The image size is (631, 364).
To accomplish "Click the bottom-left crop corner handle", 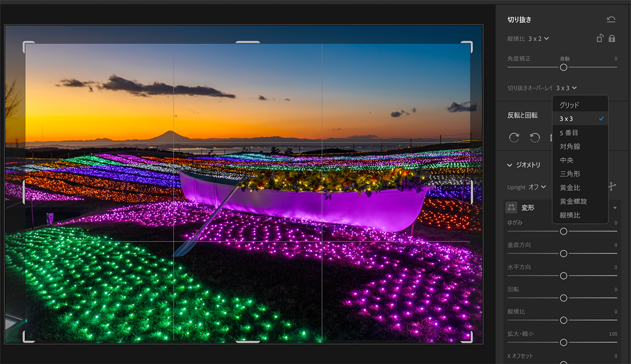I will (x=28, y=338).
